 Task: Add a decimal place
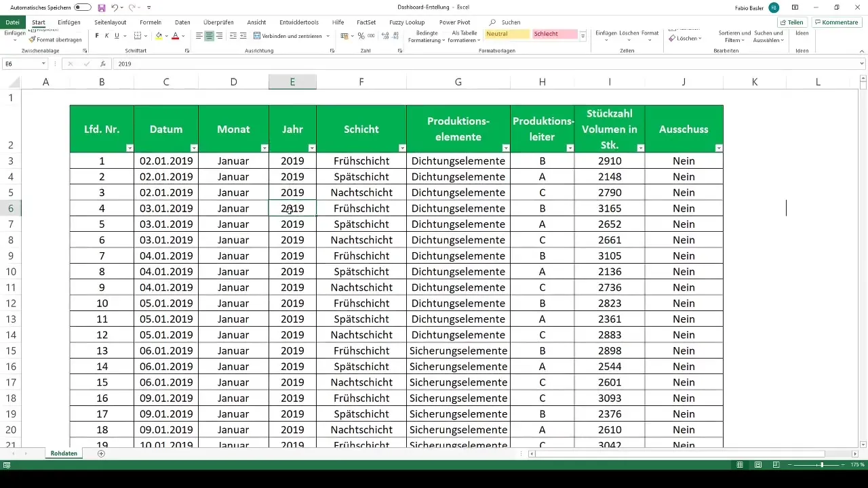coord(385,36)
